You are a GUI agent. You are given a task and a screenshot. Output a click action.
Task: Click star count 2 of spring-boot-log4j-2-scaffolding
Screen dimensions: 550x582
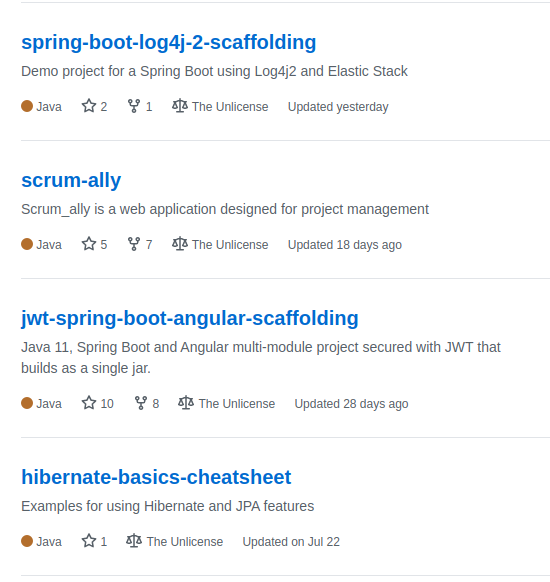coord(104,107)
